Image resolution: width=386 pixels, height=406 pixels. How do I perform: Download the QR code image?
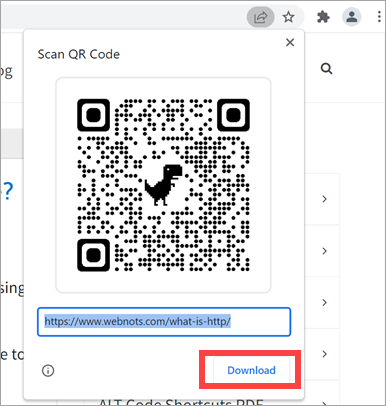[x=251, y=370]
